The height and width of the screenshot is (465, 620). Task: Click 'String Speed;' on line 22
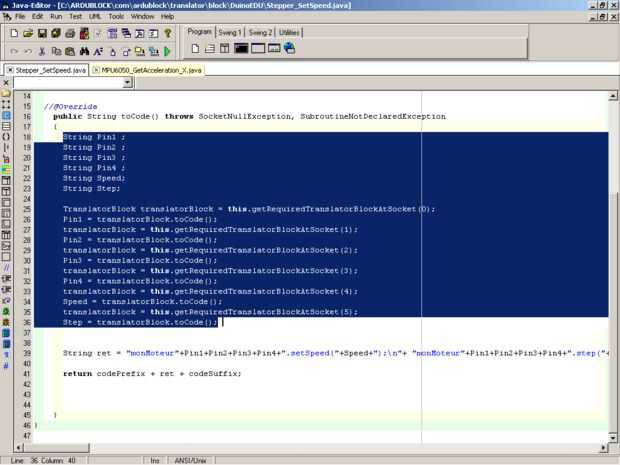pos(94,178)
